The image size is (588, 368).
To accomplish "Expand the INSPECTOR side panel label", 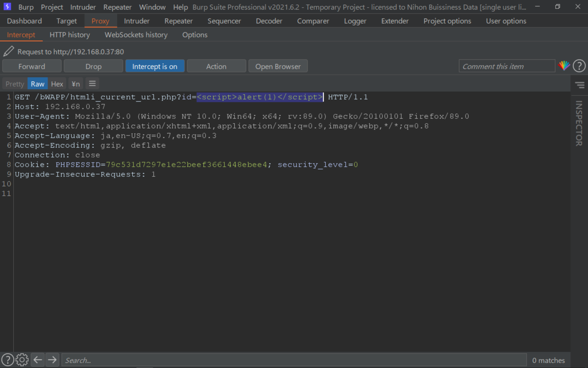I will click(x=579, y=123).
